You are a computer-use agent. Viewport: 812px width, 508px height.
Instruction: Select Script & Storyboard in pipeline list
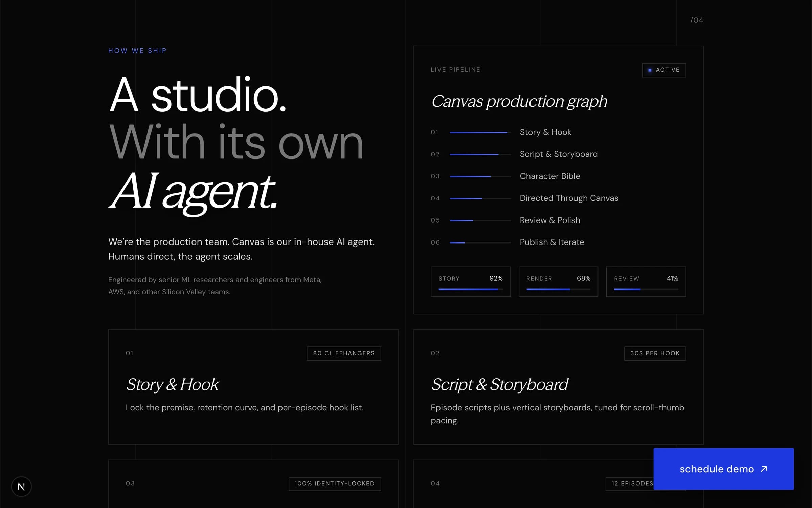tap(559, 154)
